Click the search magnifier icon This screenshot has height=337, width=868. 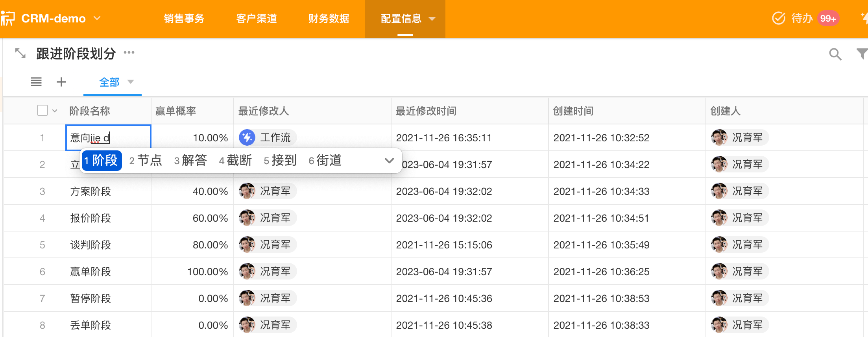pos(835,54)
